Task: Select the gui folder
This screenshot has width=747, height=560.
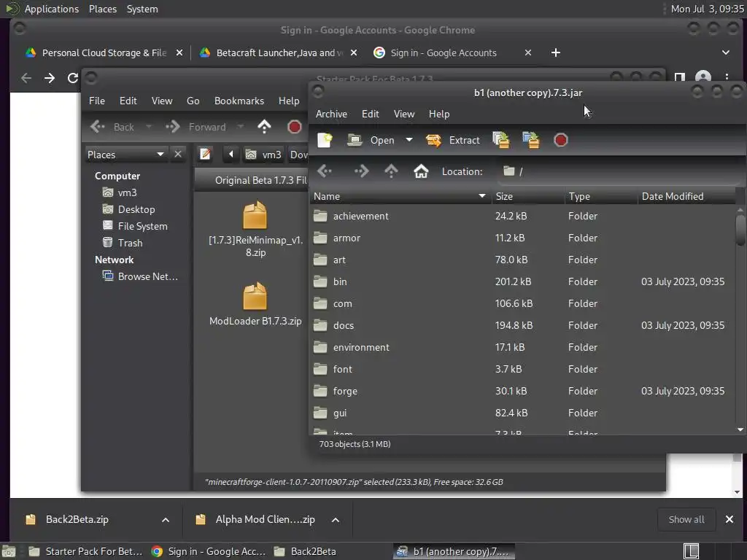Action: click(522, 413)
